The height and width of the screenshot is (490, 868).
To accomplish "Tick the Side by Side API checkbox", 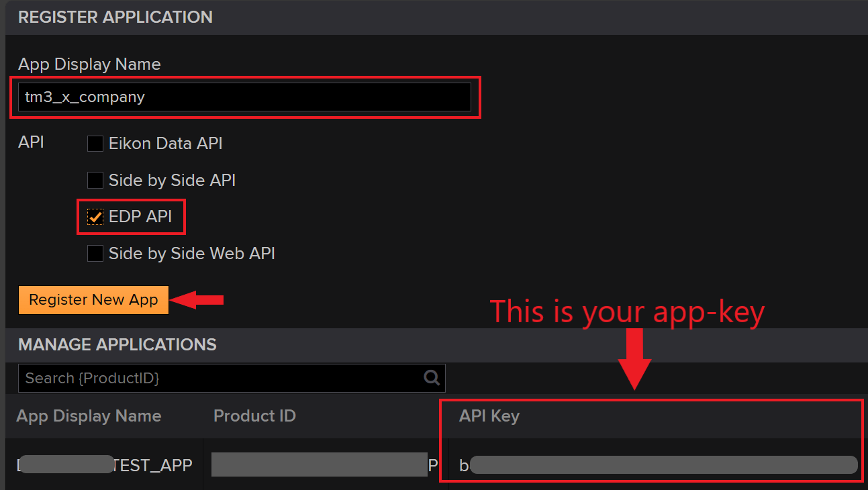I will coord(95,180).
